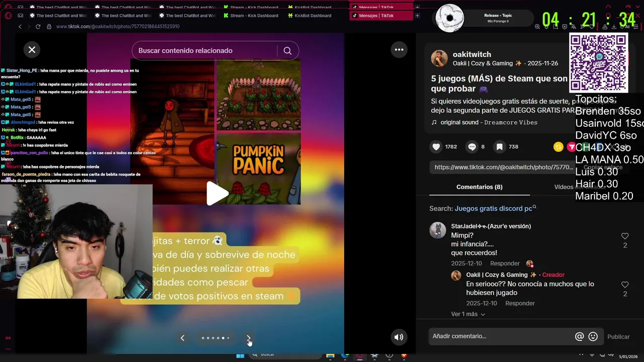Open the three-dots more options menu

coord(399,49)
